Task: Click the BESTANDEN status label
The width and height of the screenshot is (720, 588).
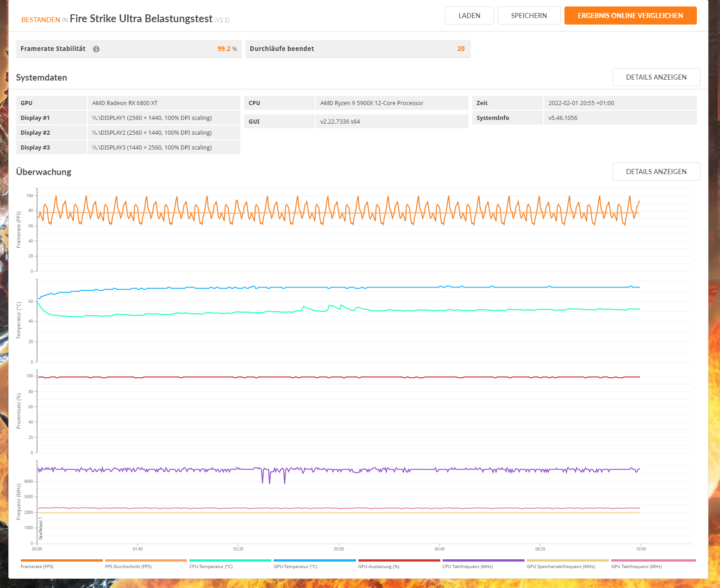Action: pos(41,20)
